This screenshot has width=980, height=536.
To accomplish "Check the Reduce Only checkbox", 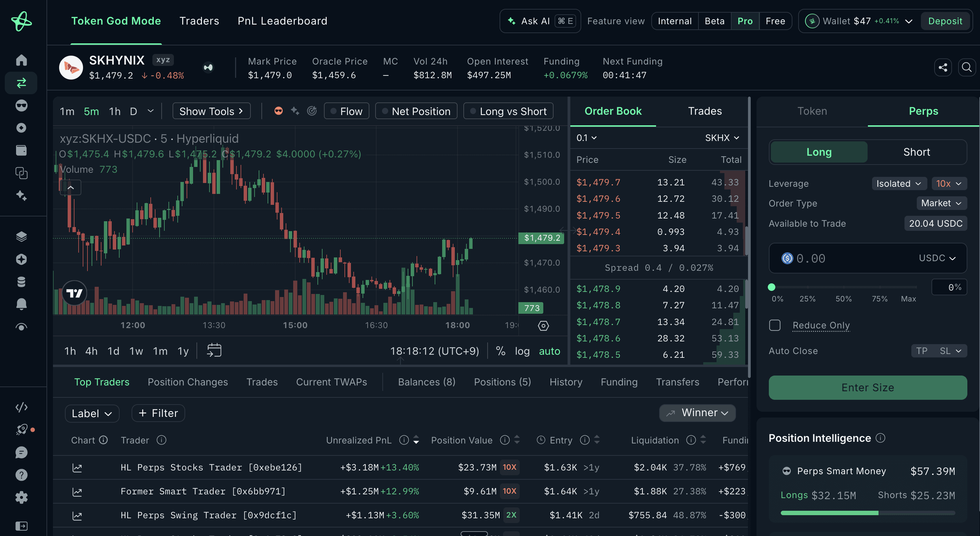I will pos(775,325).
